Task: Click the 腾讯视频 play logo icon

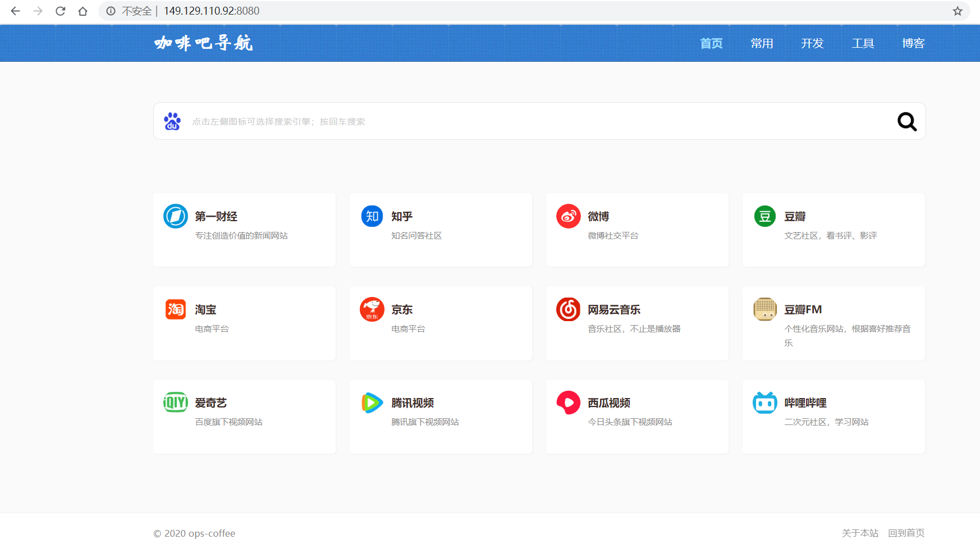Action: (372, 403)
